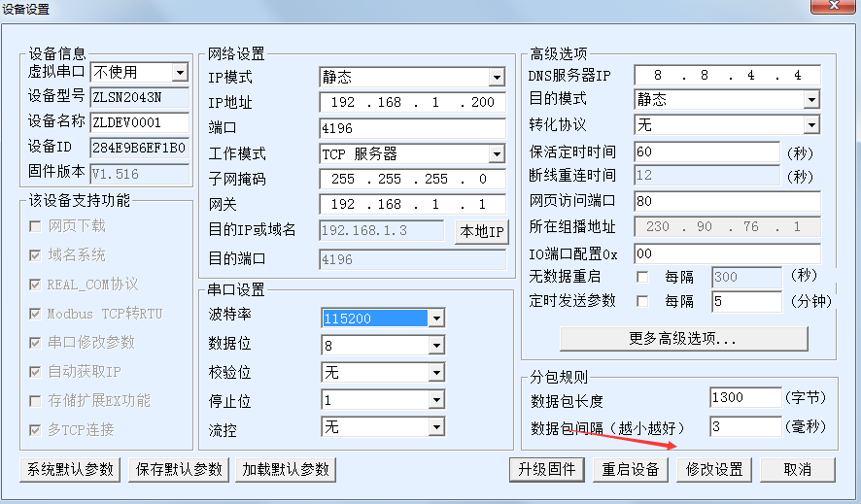Open 更多高级选项 settings
861x504 pixels.
click(x=683, y=339)
